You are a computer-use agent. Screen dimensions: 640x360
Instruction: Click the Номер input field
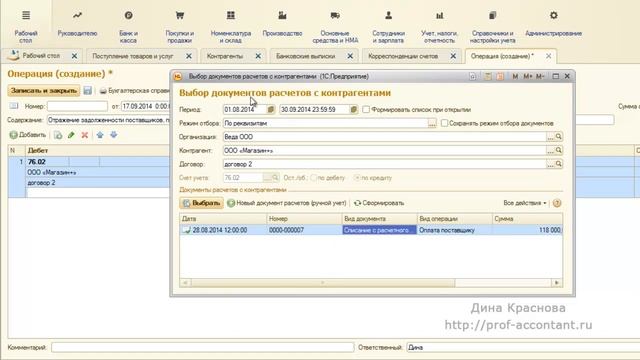(x=77, y=106)
